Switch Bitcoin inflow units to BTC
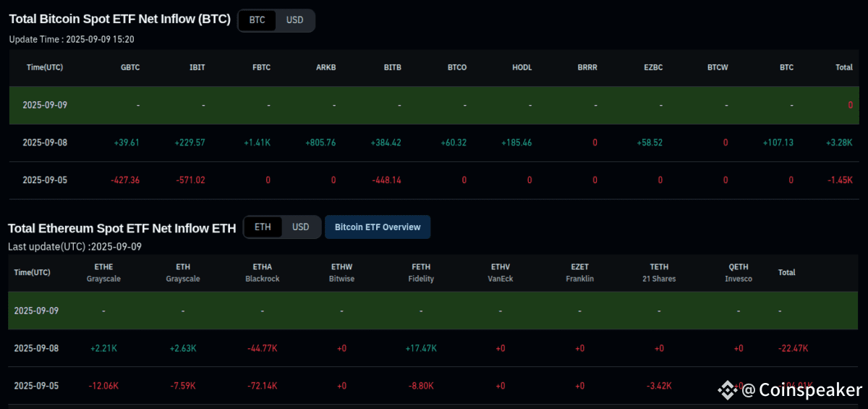Viewport: 868px width, 409px height. click(257, 20)
